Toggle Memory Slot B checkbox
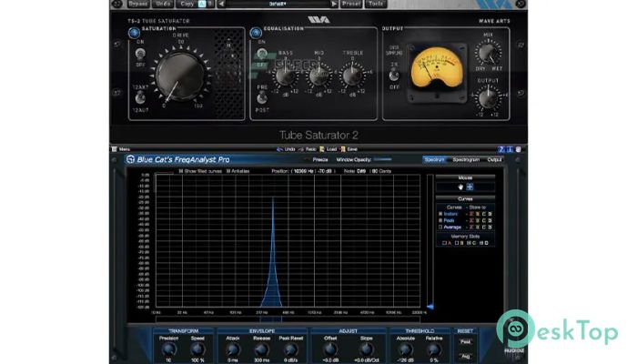The height and width of the screenshot is (364, 637). pyautogui.click(x=457, y=243)
